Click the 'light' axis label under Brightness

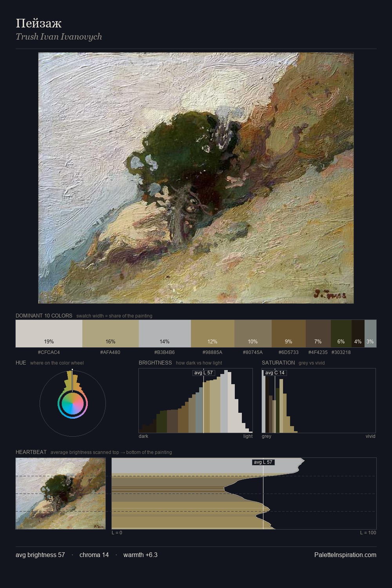pyautogui.click(x=248, y=436)
